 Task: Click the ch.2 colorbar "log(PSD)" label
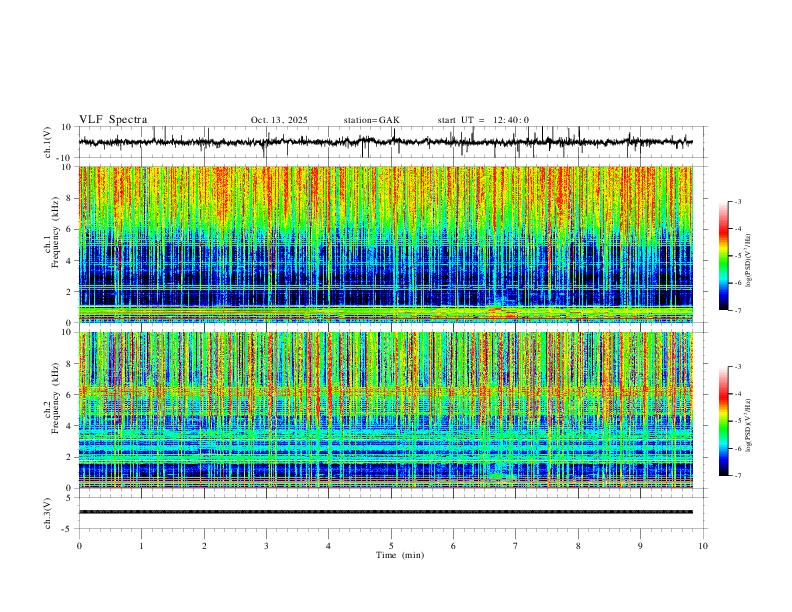tap(748, 425)
